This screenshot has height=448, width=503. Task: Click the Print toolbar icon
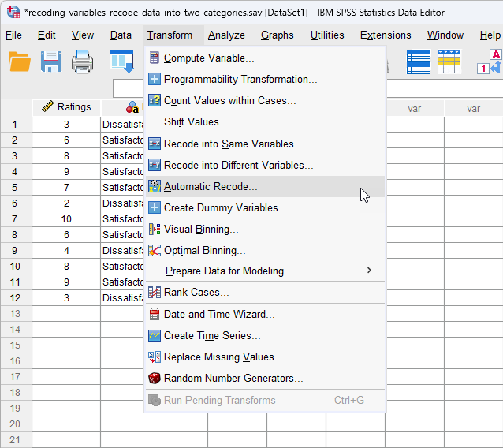[83, 62]
